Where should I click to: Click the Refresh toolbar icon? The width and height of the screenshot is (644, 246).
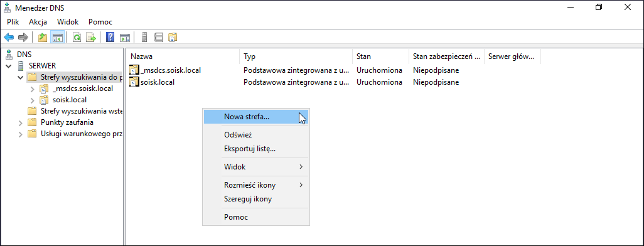[x=77, y=38]
